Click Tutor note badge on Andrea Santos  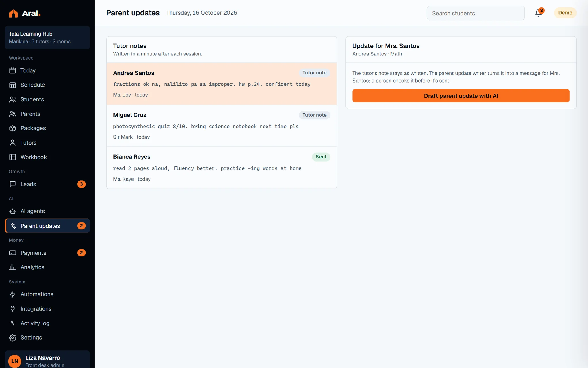[314, 73]
